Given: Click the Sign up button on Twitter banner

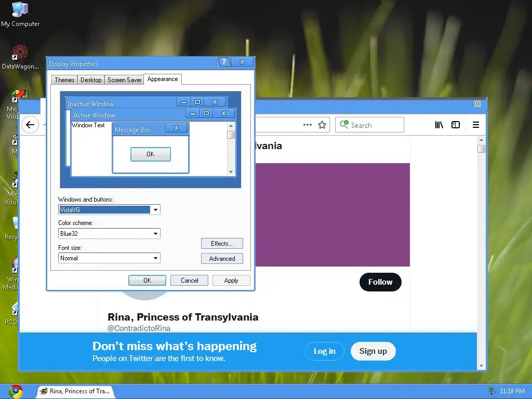Looking at the screenshot, I should [373, 351].
